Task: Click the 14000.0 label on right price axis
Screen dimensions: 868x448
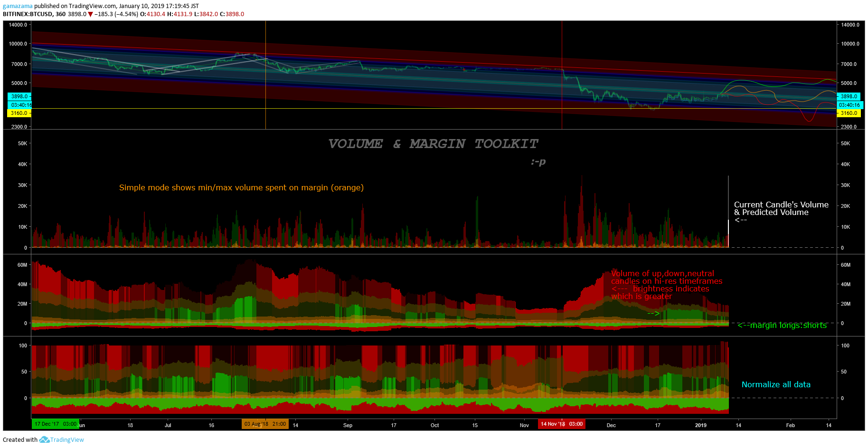Action: click(850, 25)
